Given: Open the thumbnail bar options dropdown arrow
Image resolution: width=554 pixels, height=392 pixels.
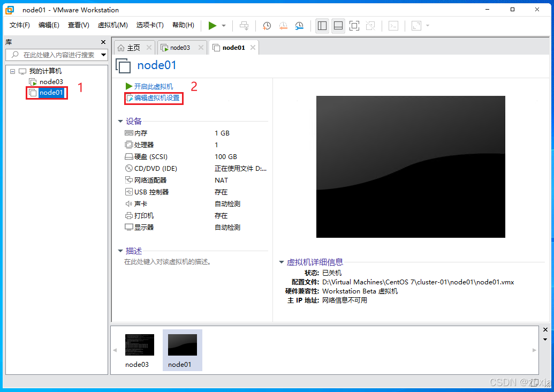Looking at the screenshot, I should click(x=545, y=340).
